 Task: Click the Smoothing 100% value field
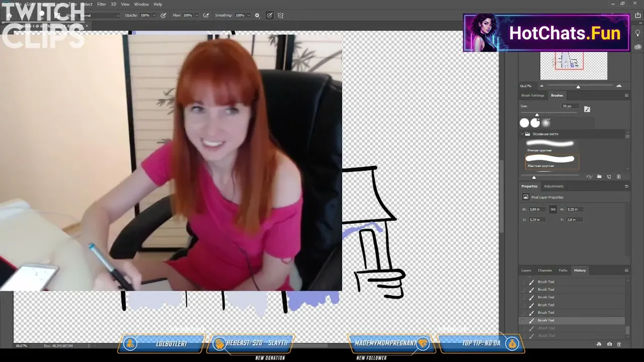click(x=241, y=16)
